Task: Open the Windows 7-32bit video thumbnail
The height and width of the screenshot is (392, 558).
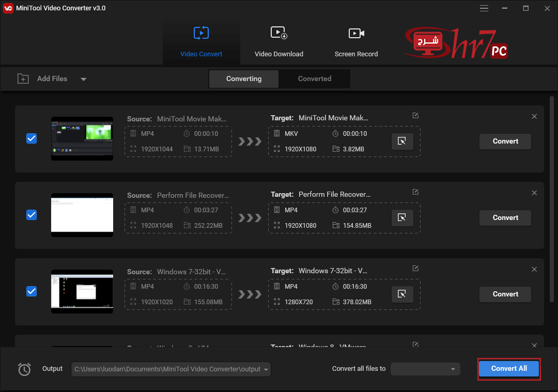Action: (82, 291)
